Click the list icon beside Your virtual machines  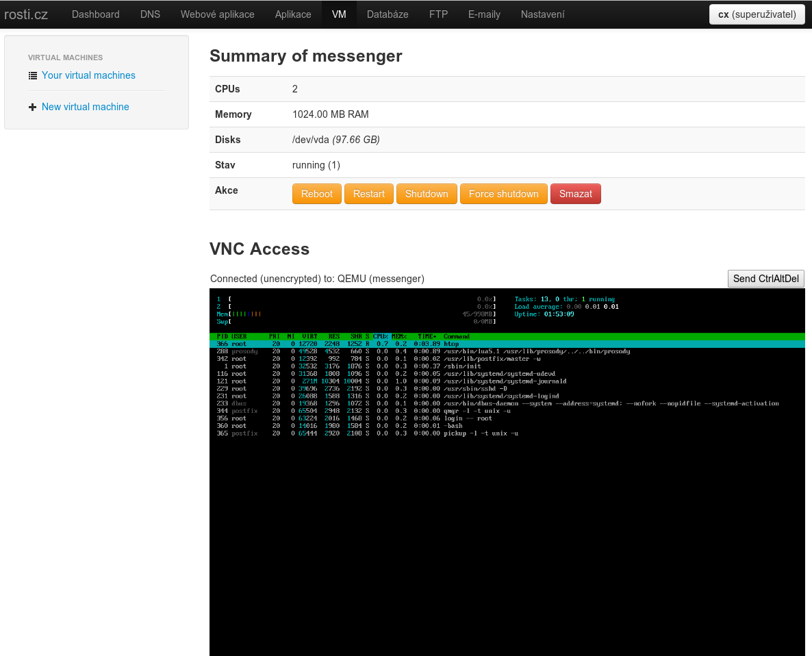(33, 75)
